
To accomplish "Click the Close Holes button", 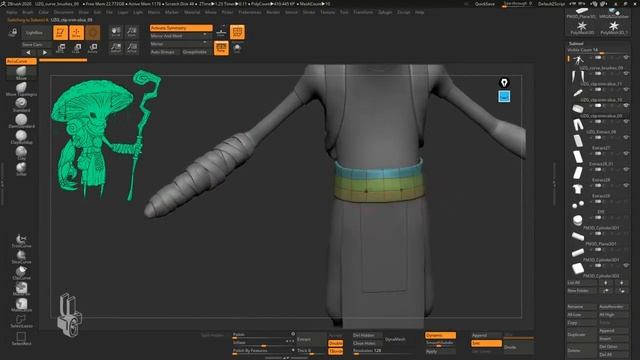I will 367,343.
